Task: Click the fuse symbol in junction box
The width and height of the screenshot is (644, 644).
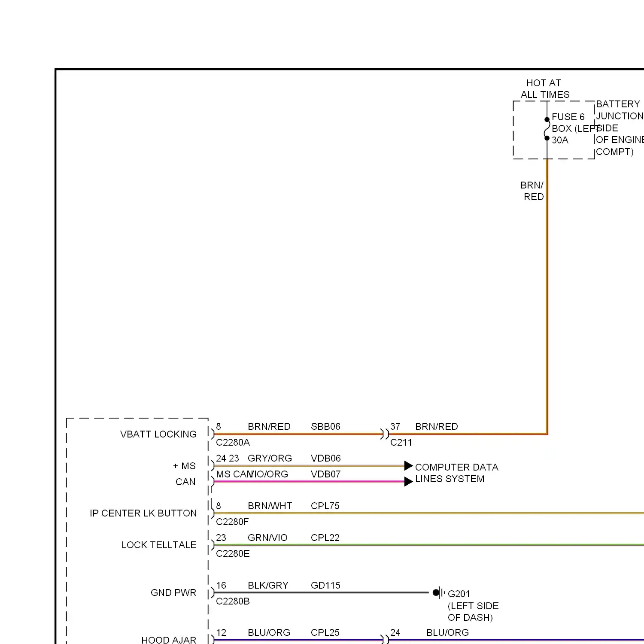Action: (x=547, y=129)
